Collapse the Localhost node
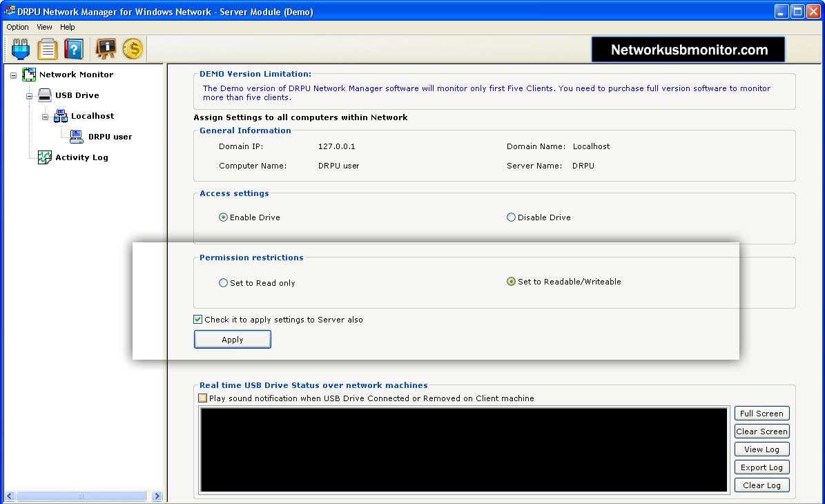The image size is (825, 504). (46, 117)
